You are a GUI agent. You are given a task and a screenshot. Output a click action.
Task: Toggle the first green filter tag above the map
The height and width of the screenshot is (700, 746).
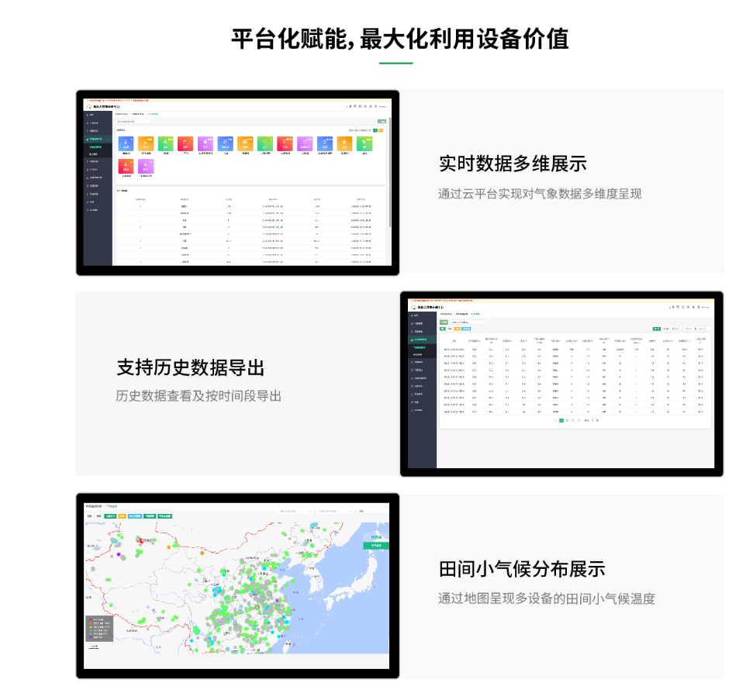tap(111, 516)
